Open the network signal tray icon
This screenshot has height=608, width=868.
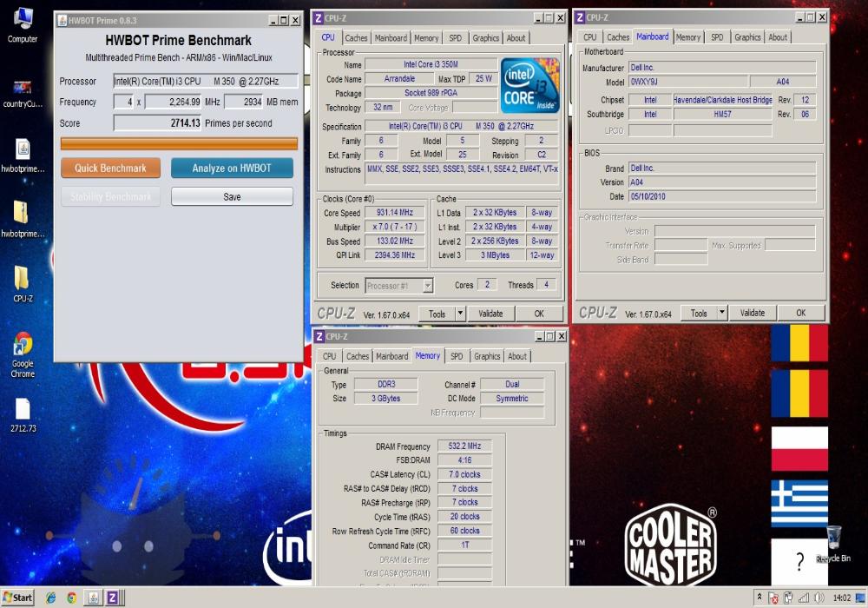tap(804, 598)
